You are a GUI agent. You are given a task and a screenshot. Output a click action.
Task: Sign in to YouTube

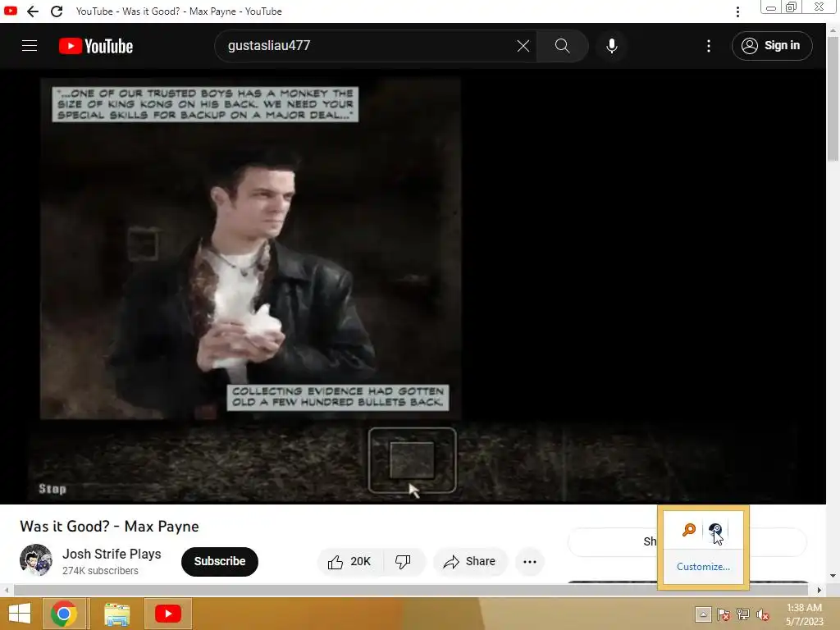coord(772,46)
